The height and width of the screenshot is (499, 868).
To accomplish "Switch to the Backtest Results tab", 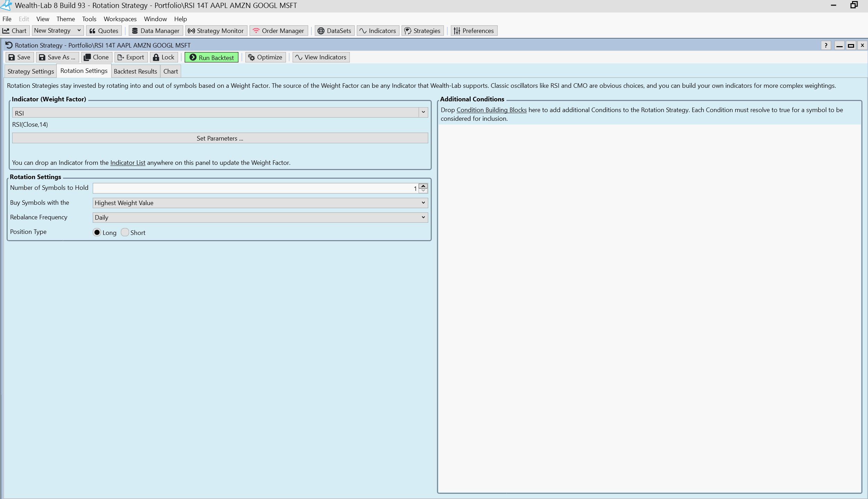I will click(x=135, y=71).
